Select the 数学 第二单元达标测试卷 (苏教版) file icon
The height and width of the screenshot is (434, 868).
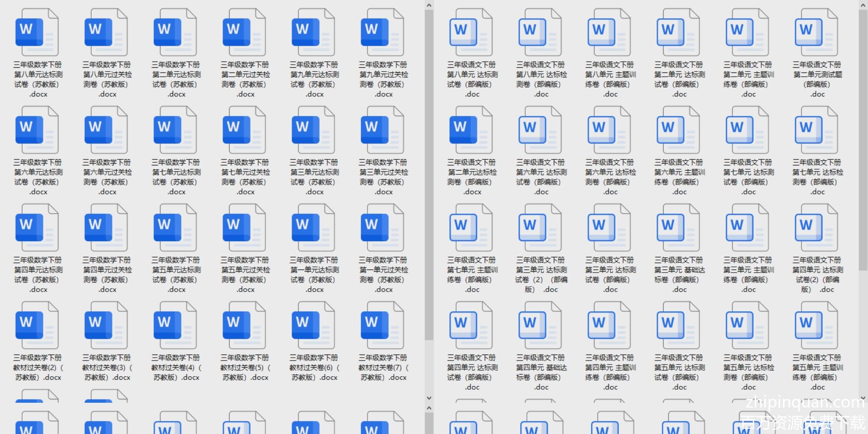[x=175, y=32]
